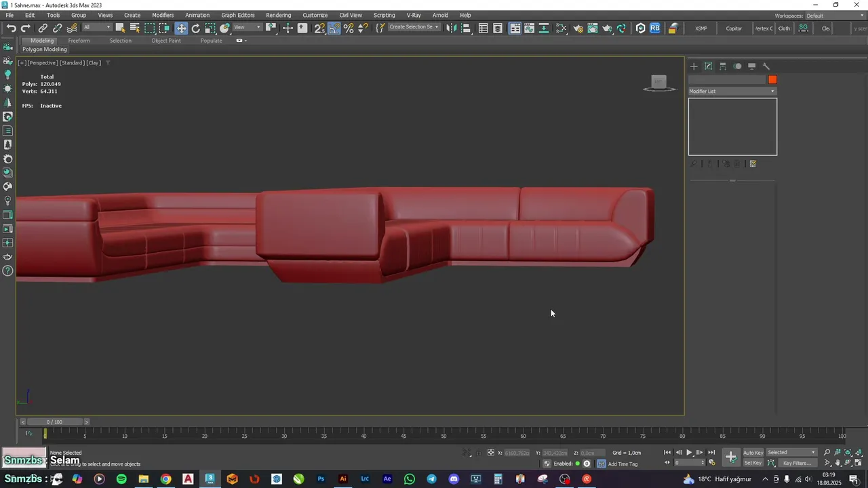The height and width of the screenshot is (488, 868).
Task: Open the Key Filters dialog button
Action: pyautogui.click(x=797, y=463)
